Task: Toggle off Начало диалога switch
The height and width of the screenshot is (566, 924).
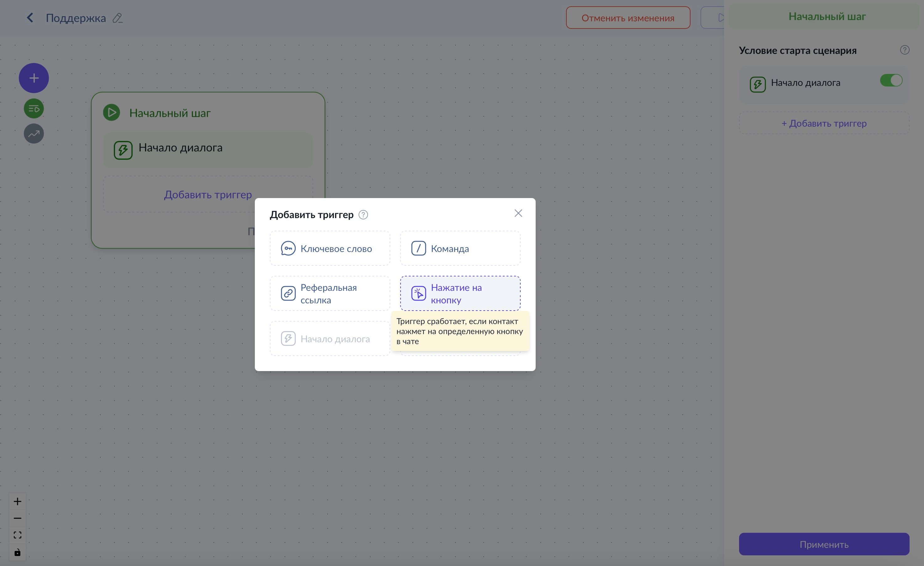Action: tap(891, 80)
